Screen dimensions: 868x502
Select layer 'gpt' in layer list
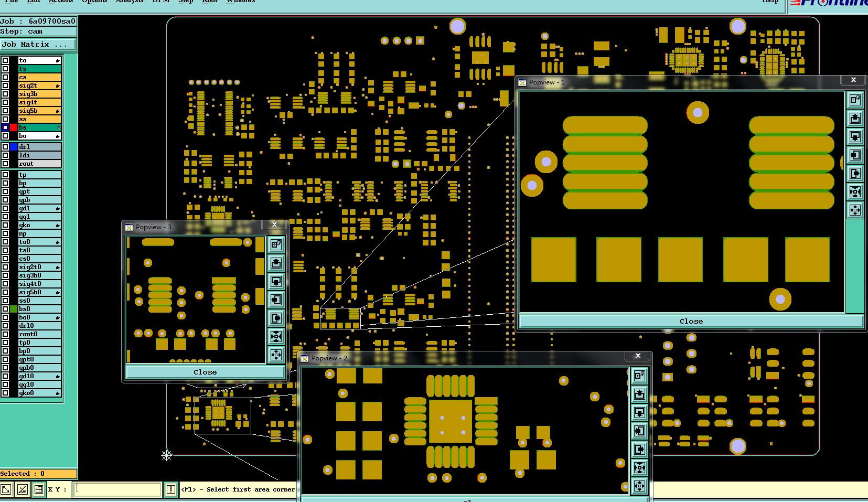(x=40, y=191)
